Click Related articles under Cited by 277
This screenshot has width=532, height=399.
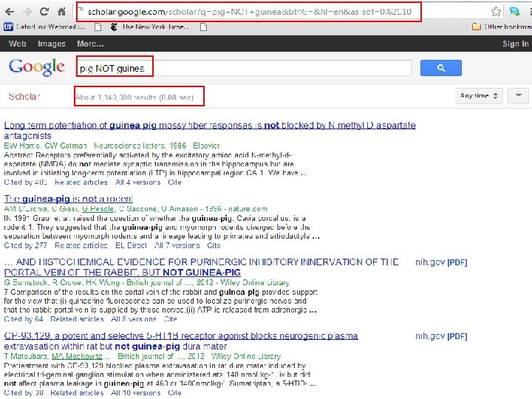click(81, 245)
